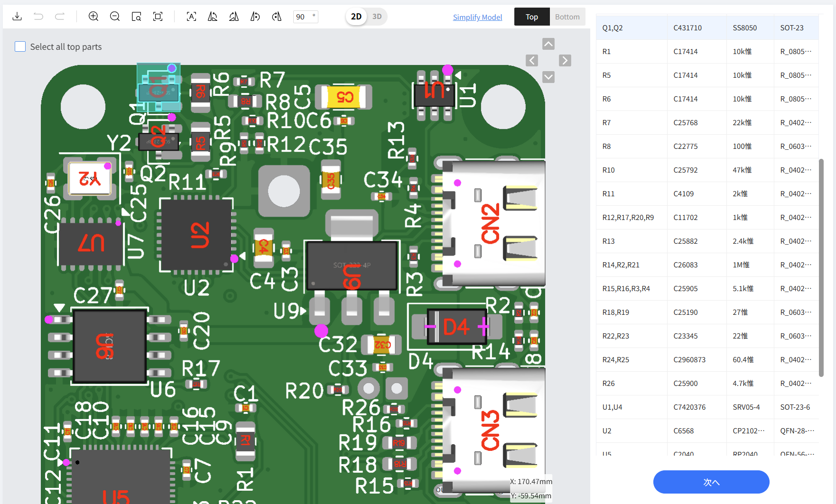The image size is (836, 504).
Task: Select the R12,R17,R20,R9 row
Action: pyautogui.click(x=707, y=217)
